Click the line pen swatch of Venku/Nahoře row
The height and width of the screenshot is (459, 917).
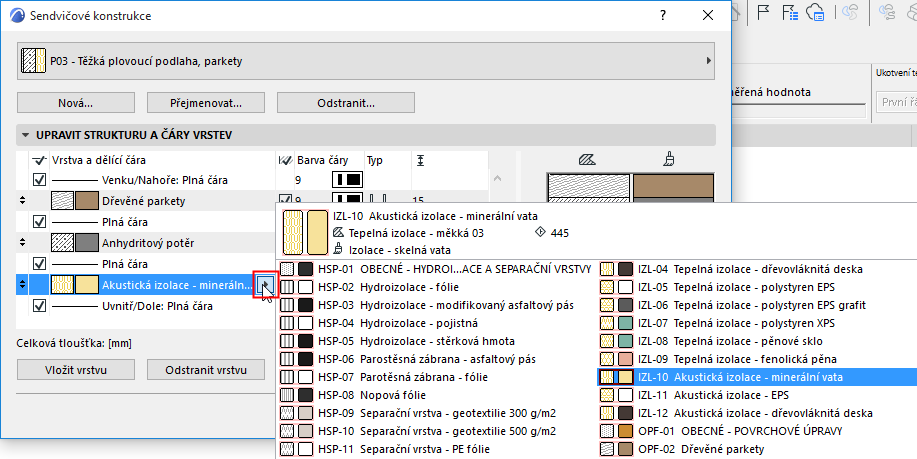coord(347,180)
